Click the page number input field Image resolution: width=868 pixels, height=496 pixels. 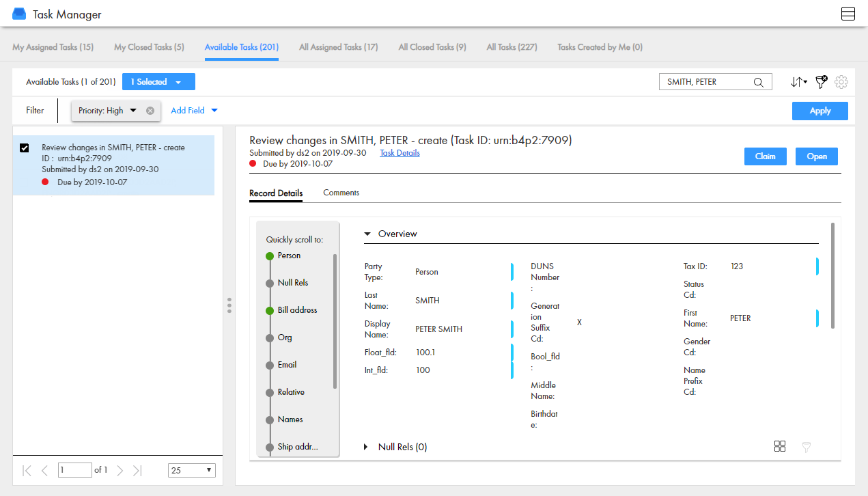(74, 470)
